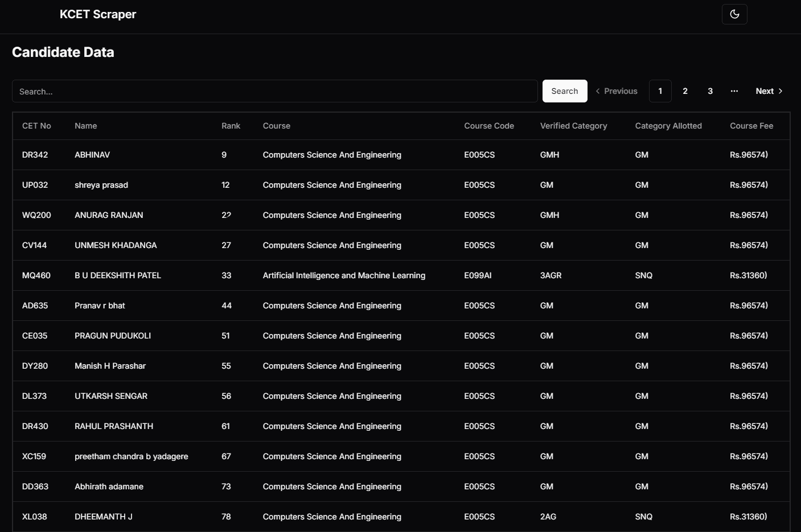Focus the Search input field
Screen dimensions: 801x532
click(x=274, y=91)
